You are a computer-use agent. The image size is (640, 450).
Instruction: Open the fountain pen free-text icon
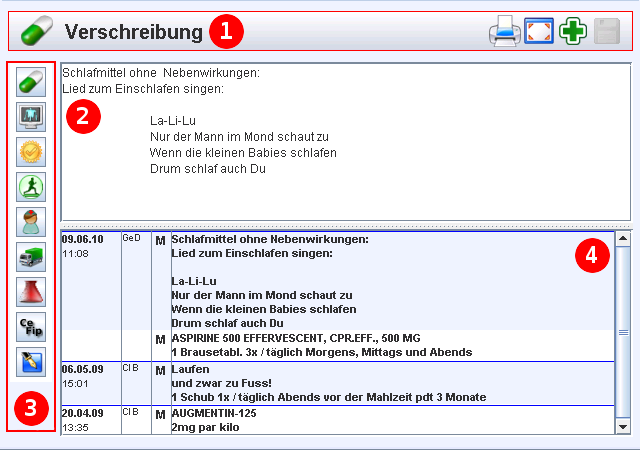(x=31, y=362)
